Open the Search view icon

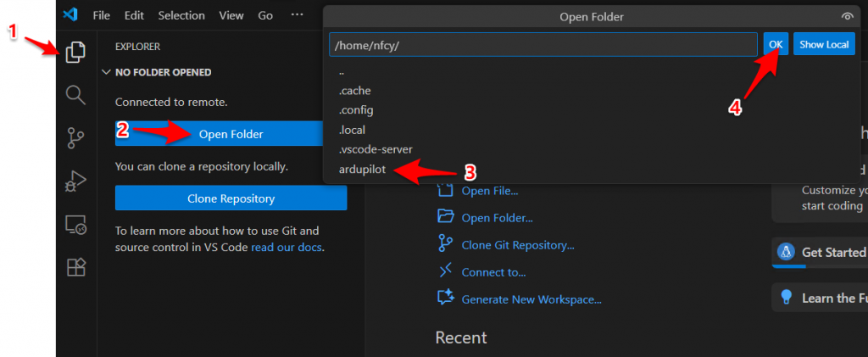click(x=76, y=94)
